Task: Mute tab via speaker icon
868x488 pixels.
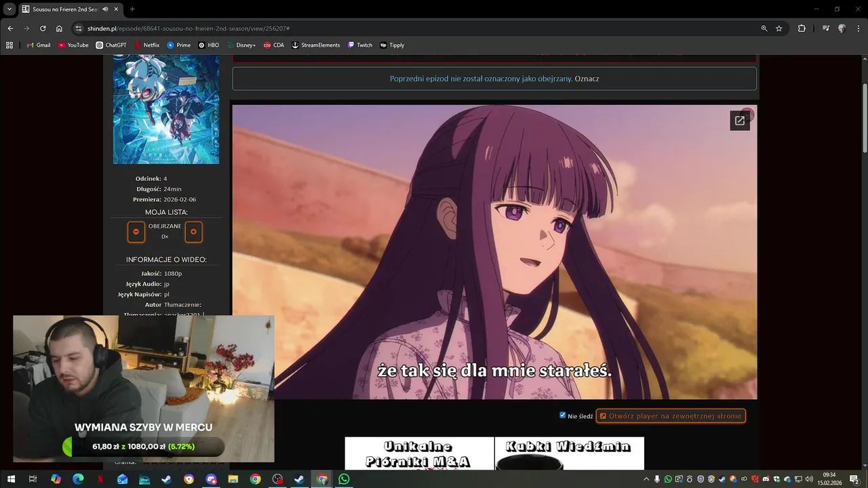Action: click(104, 9)
